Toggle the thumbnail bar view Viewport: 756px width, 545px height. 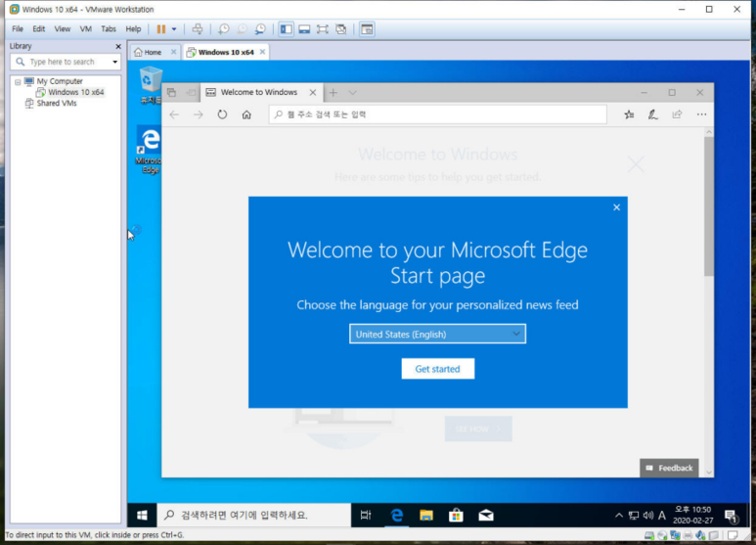click(304, 29)
